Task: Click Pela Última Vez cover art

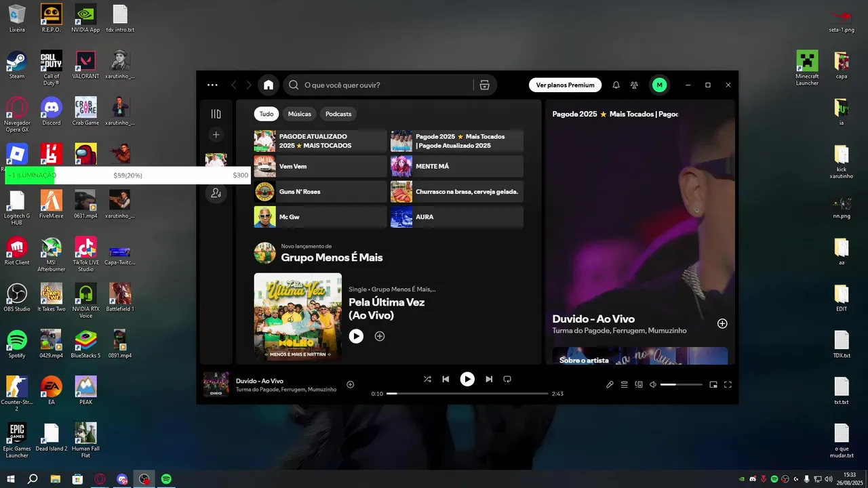Action: (x=298, y=317)
